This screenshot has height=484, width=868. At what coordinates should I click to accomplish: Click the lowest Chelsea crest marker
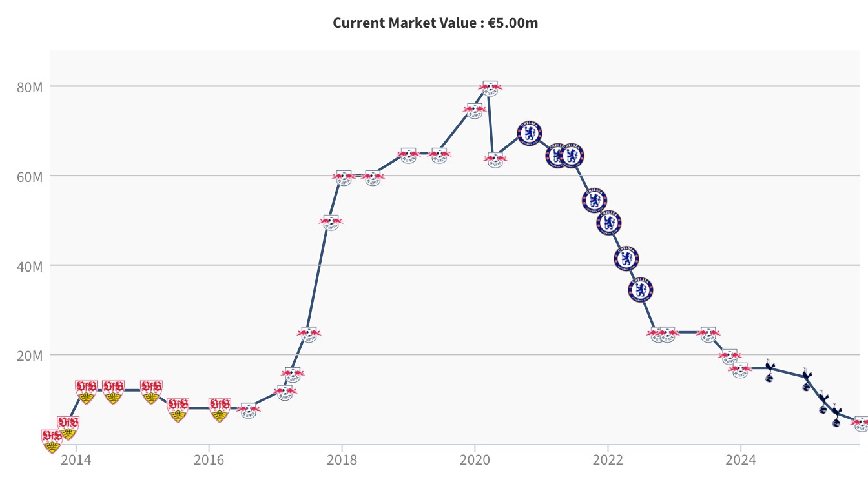[640, 290]
